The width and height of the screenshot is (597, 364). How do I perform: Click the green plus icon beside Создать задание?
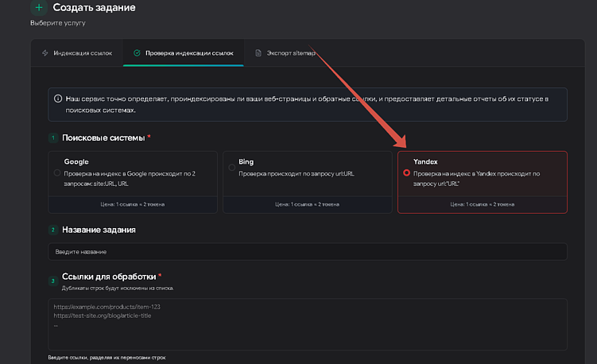pyautogui.click(x=39, y=8)
